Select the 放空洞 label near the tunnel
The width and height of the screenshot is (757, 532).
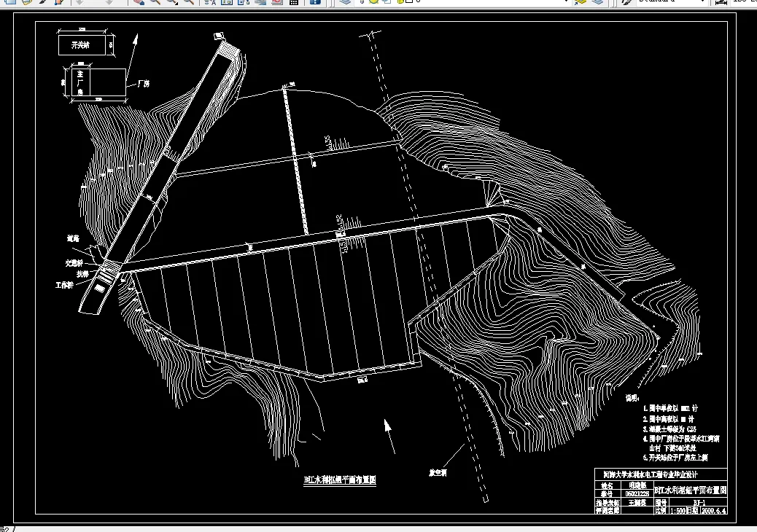(x=438, y=473)
